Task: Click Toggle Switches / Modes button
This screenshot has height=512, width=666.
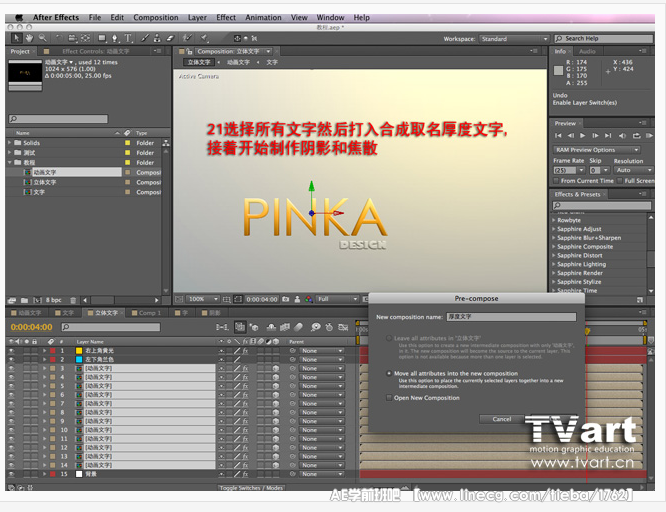Action: click(x=251, y=487)
